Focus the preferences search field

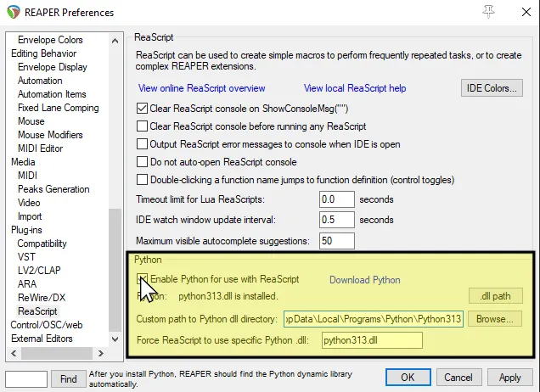(x=26, y=379)
